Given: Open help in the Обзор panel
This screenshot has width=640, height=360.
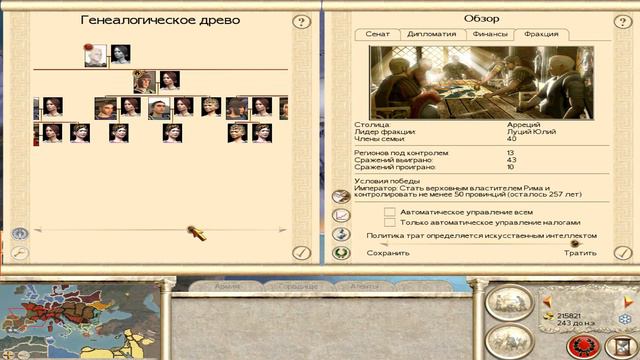Looking at the screenshot, I should tap(623, 22).
